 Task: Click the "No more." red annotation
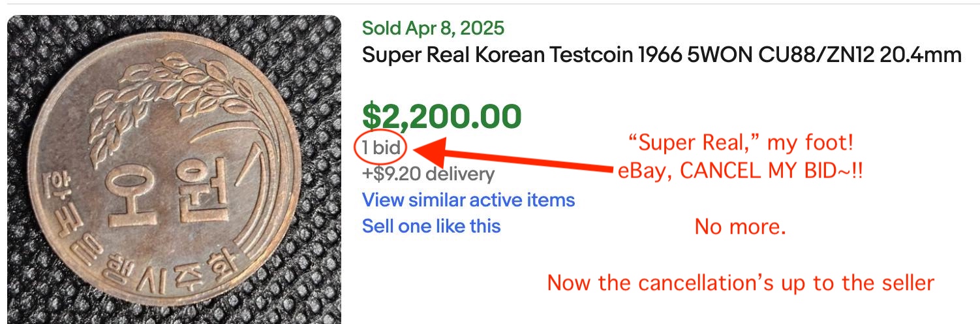[740, 227]
